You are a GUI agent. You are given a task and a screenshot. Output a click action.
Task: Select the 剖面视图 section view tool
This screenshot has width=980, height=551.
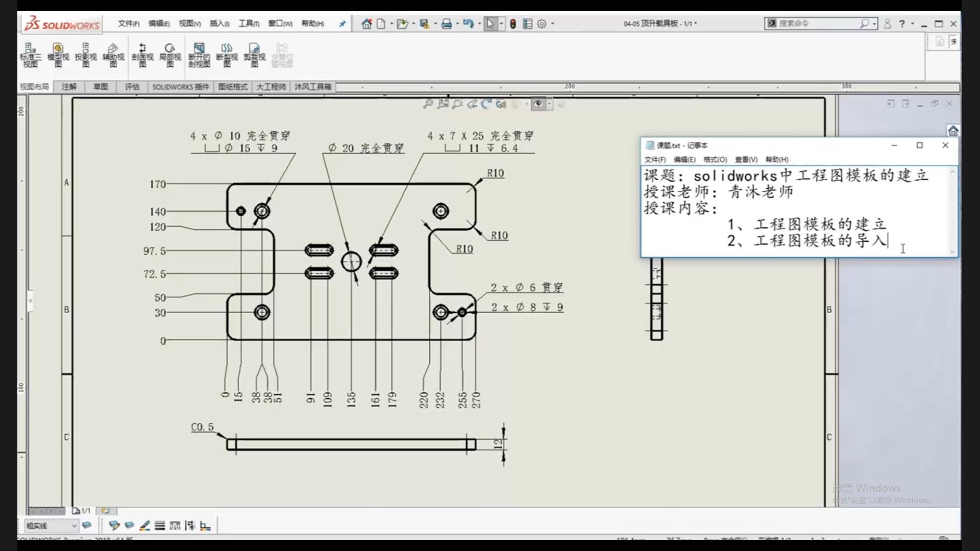[142, 55]
